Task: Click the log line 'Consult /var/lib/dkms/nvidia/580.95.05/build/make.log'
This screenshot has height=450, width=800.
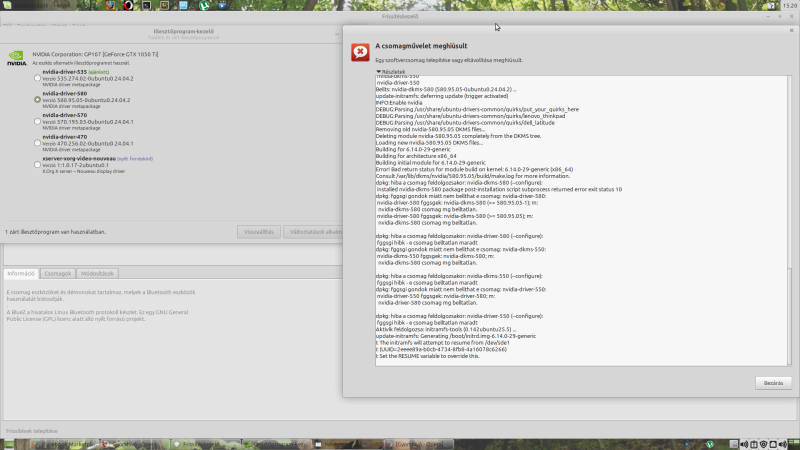Action: (472, 176)
